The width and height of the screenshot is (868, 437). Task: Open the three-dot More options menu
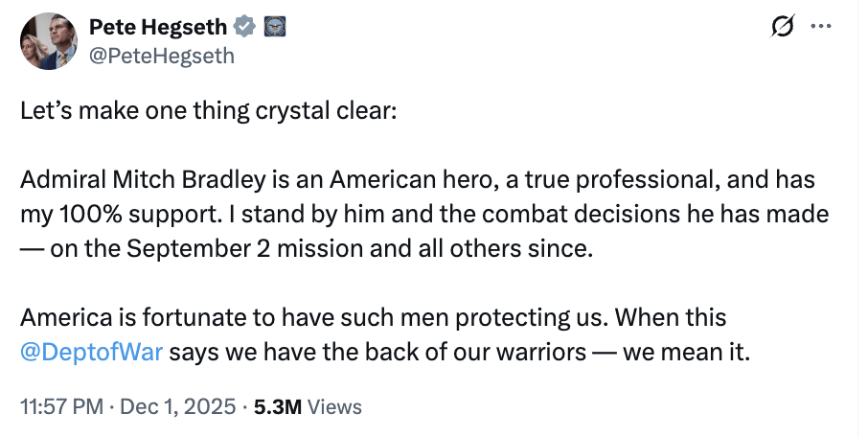pos(820,27)
